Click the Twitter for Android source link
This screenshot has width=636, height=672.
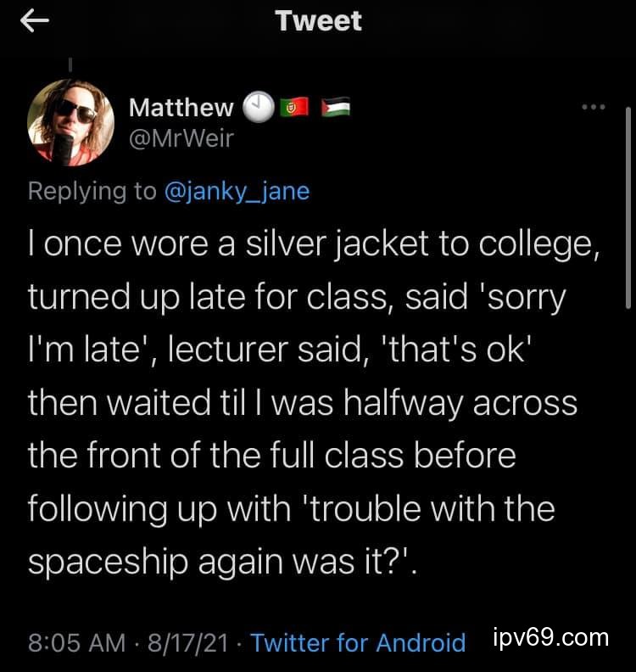point(358,642)
